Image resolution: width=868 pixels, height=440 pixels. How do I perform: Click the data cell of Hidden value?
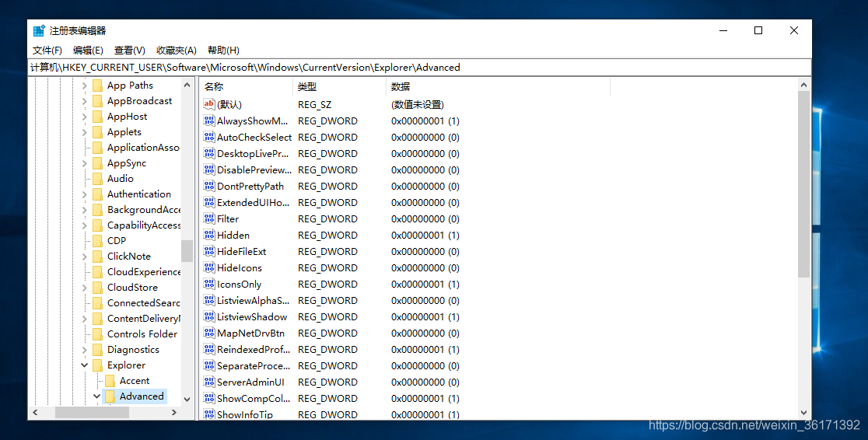[x=425, y=236]
